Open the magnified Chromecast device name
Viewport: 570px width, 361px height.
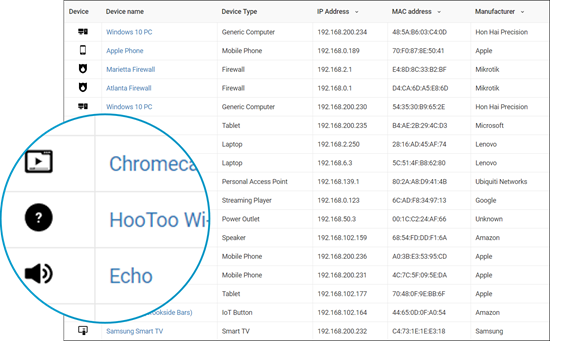coord(153,164)
